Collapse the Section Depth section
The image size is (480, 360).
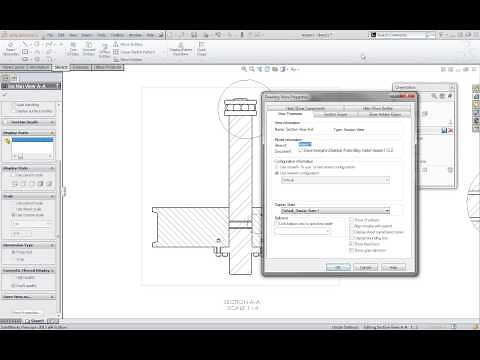[52, 122]
